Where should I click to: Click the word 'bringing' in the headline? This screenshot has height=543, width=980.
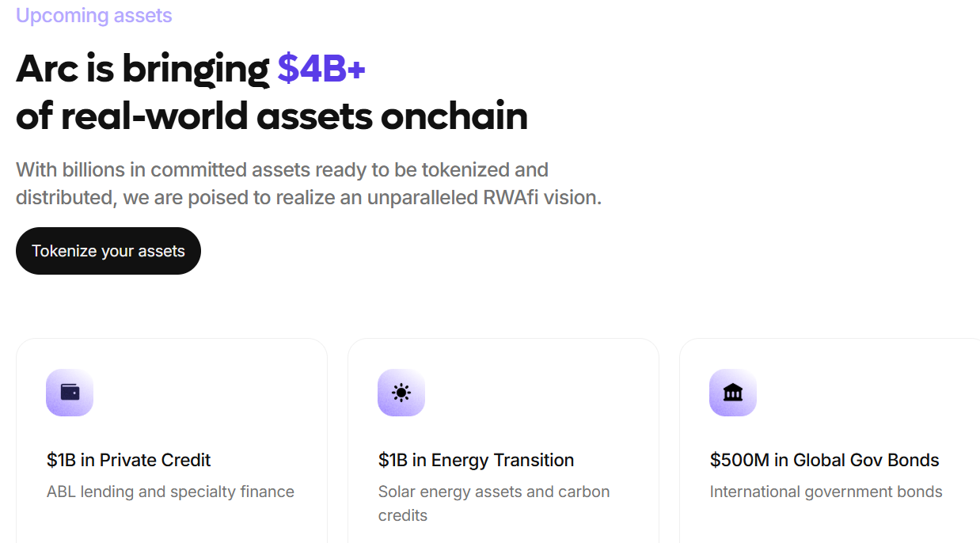196,69
